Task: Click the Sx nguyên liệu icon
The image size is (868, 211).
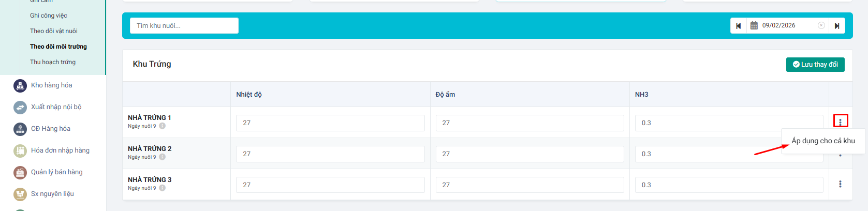Action: tap(20, 194)
